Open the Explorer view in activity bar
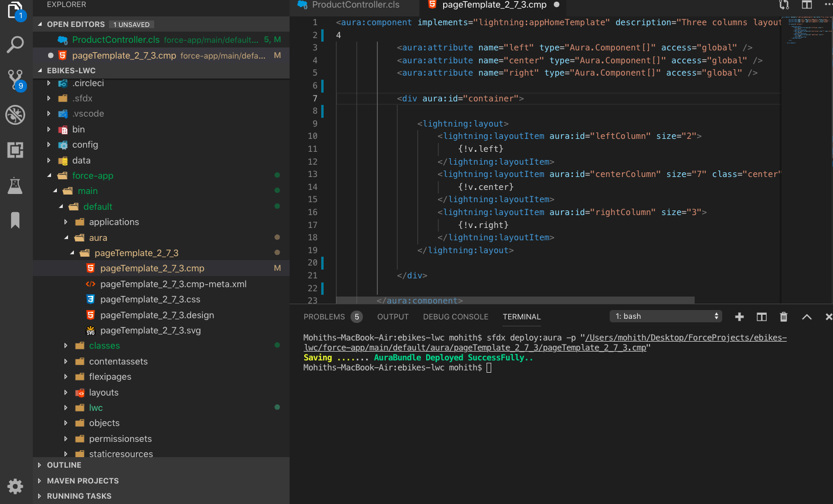 [15, 10]
